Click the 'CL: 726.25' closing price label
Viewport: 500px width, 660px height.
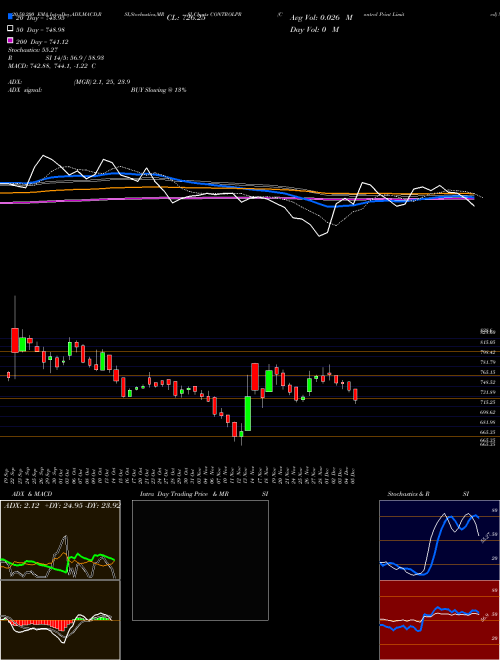(186, 18)
